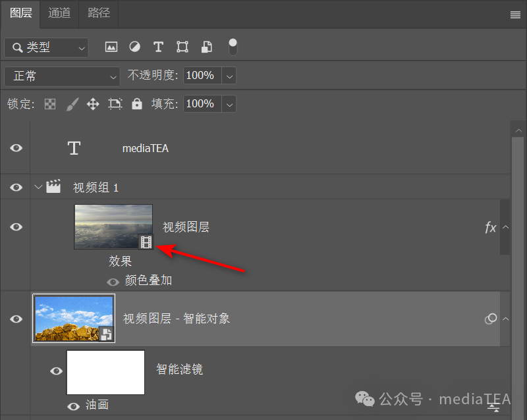527x420 pixels.
Task: Open blending options icon for 油画 filter
Action: tap(493, 407)
